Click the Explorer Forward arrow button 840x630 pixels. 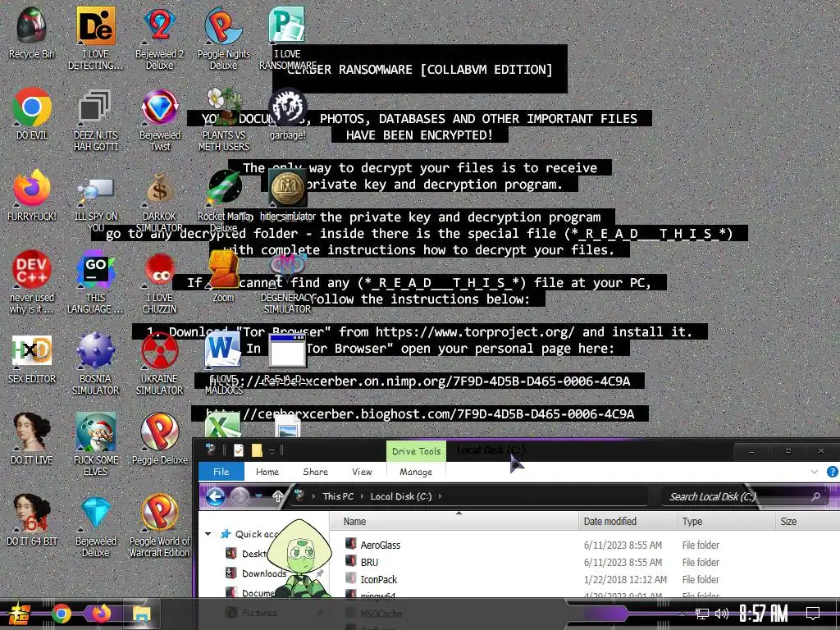(x=240, y=496)
